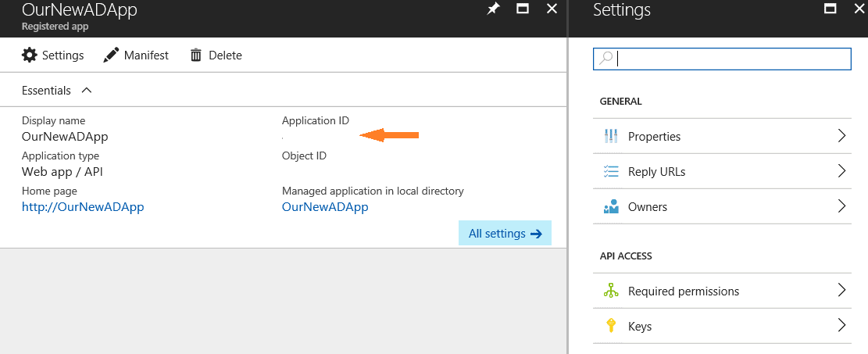Open the http://OurNewADApp home page link
The height and width of the screenshot is (354, 868).
tap(83, 207)
